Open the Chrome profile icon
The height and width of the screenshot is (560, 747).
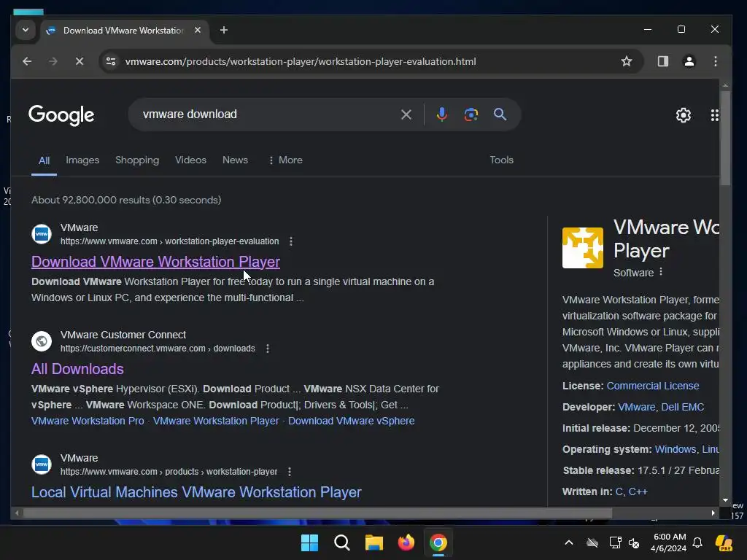coord(689,61)
